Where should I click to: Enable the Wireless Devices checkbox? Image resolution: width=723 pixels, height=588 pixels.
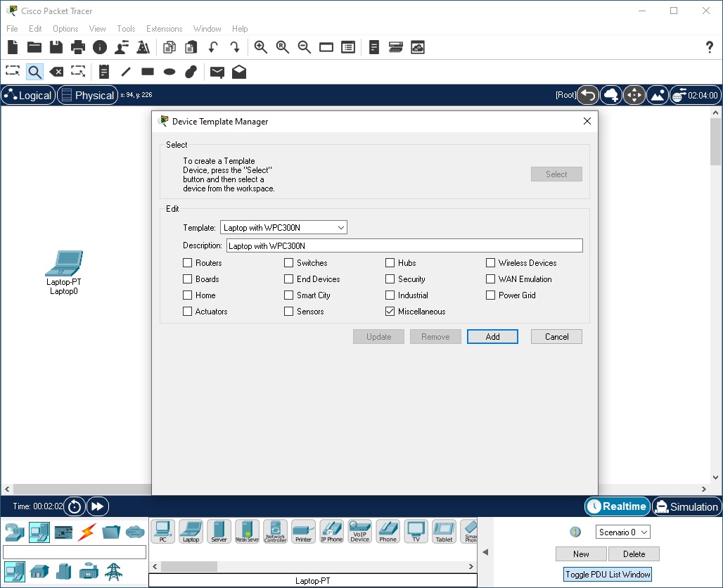coord(490,262)
